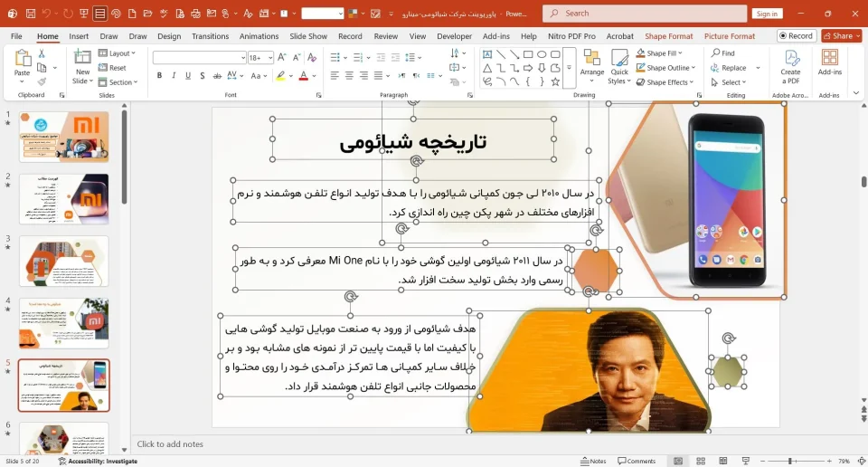Toggle justify paragraph alignment
868x467 pixels.
click(x=378, y=75)
